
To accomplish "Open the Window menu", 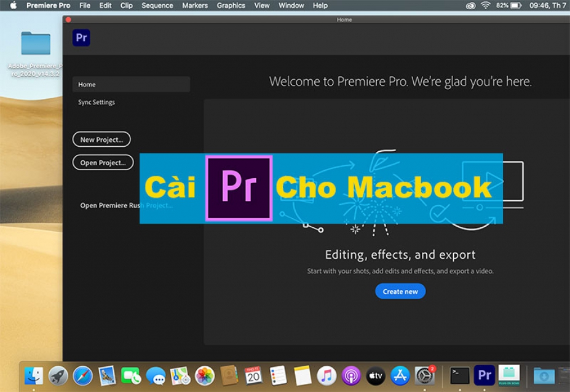I will [291, 6].
